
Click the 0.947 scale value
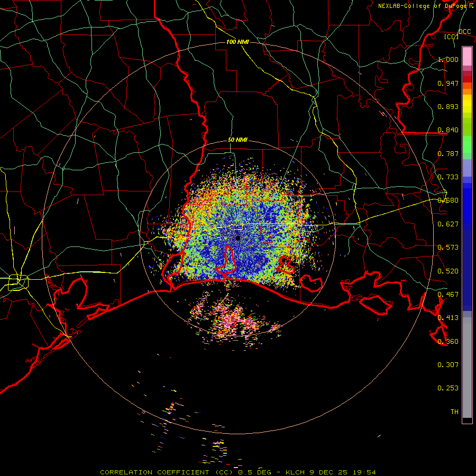[x=448, y=83]
